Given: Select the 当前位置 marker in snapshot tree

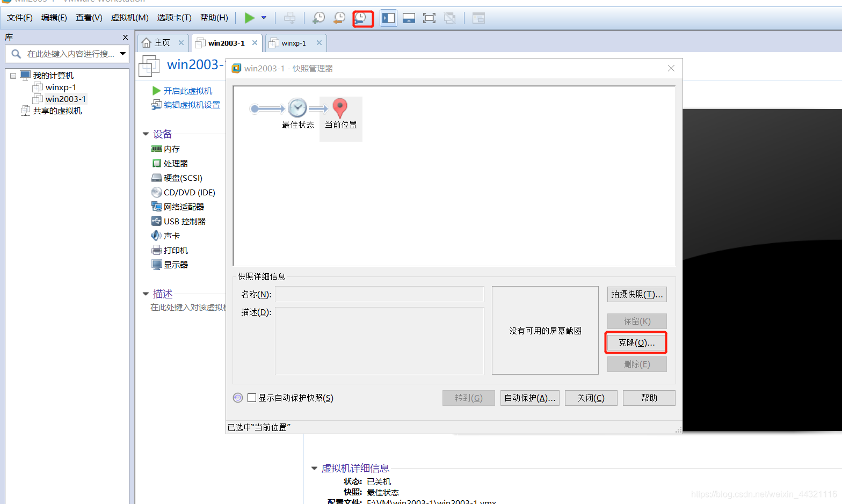Looking at the screenshot, I should [340, 108].
